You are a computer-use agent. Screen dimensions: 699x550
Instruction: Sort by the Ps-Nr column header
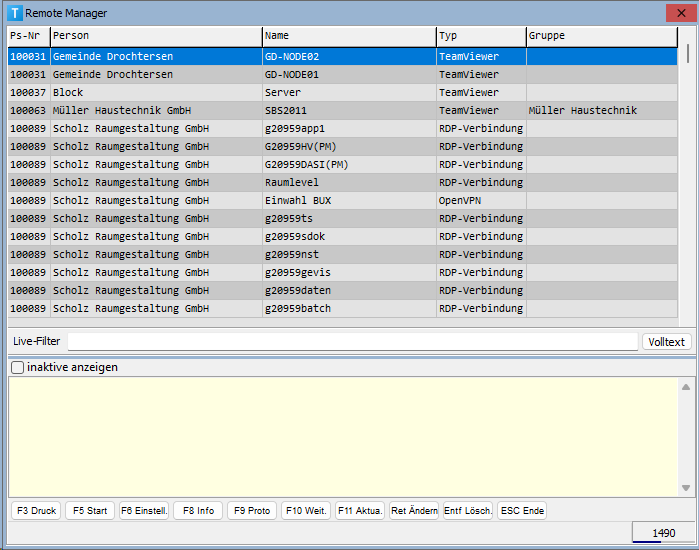pyautogui.click(x=29, y=36)
